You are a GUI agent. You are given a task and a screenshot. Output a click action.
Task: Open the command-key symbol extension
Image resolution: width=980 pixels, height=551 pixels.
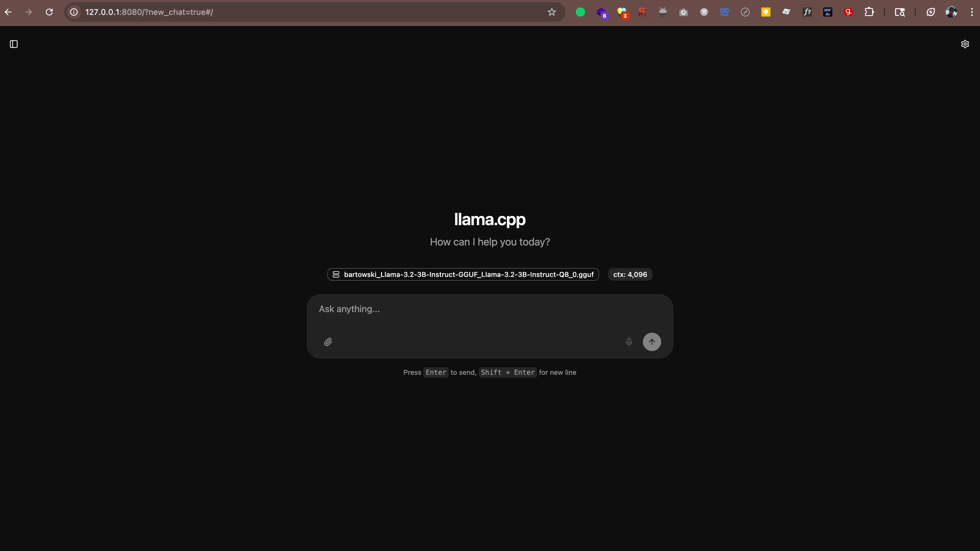(x=704, y=12)
